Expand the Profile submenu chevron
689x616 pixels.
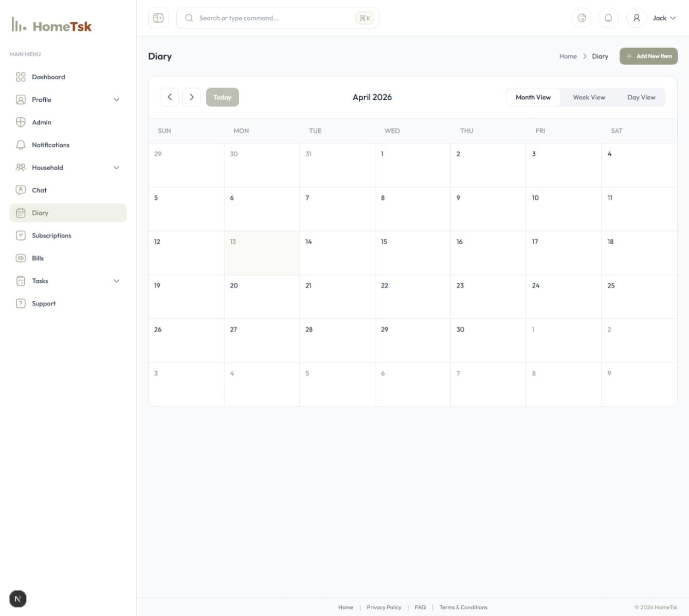click(x=116, y=100)
